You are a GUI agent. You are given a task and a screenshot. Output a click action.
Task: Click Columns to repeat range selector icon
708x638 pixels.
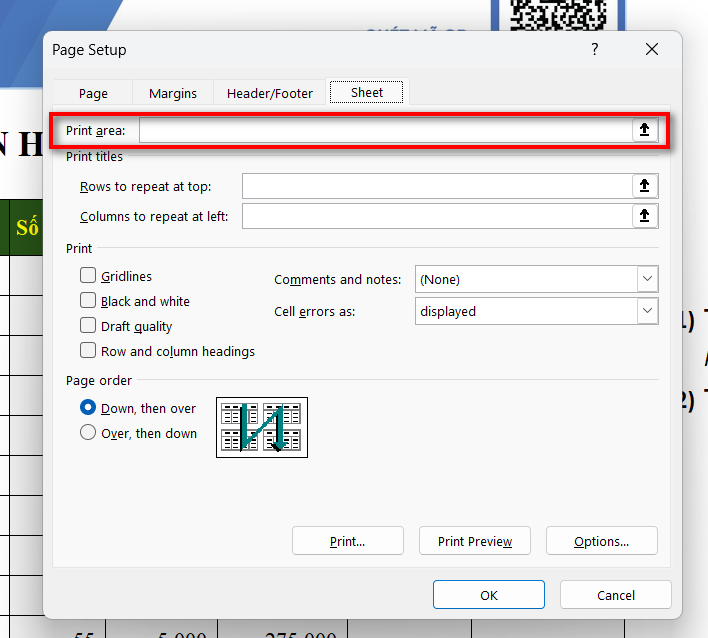click(645, 216)
